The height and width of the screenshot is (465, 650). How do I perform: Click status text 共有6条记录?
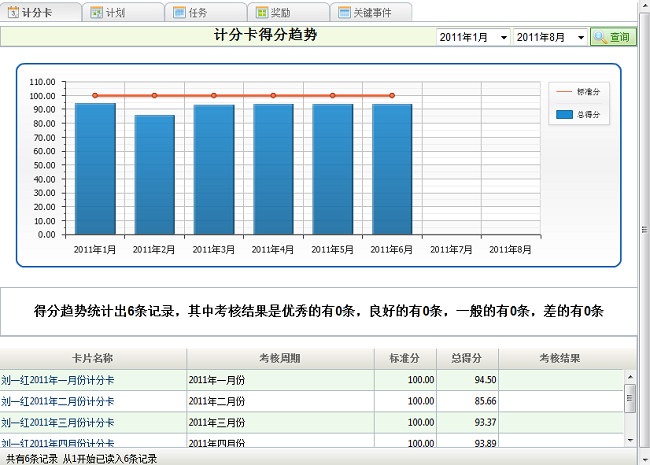pyautogui.click(x=32, y=459)
